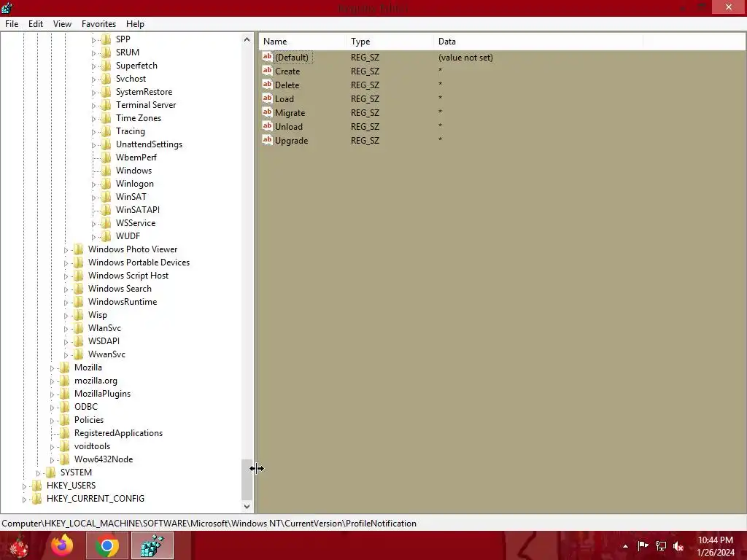Click the Registry Editor taskbar button
Image resolution: width=747 pixels, height=560 pixels.
click(152, 545)
